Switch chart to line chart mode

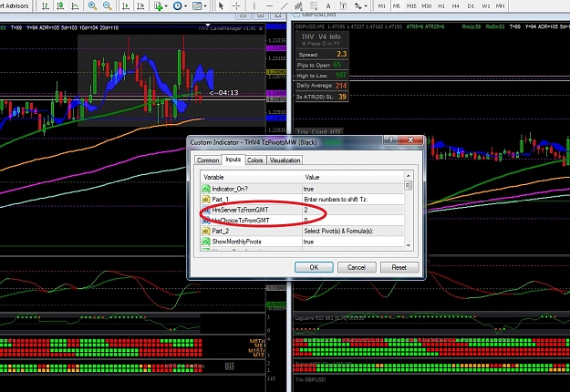pyautogui.click(x=75, y=5)
